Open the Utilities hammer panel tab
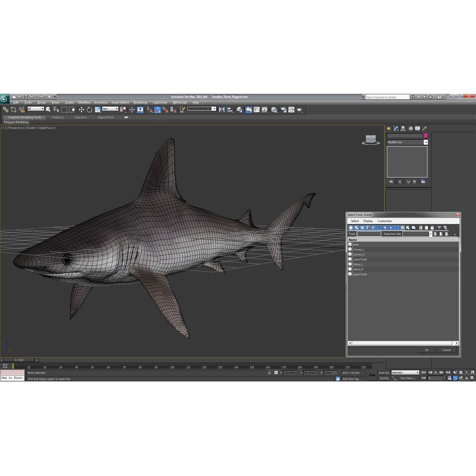Viewport: 476px width, 476px height. click(425, 128)
